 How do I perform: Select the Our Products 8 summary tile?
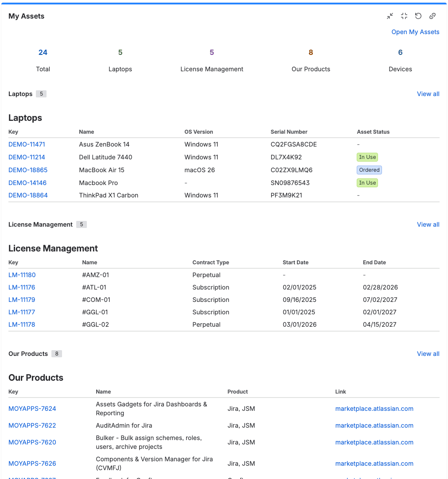click(x=311, y=61)
